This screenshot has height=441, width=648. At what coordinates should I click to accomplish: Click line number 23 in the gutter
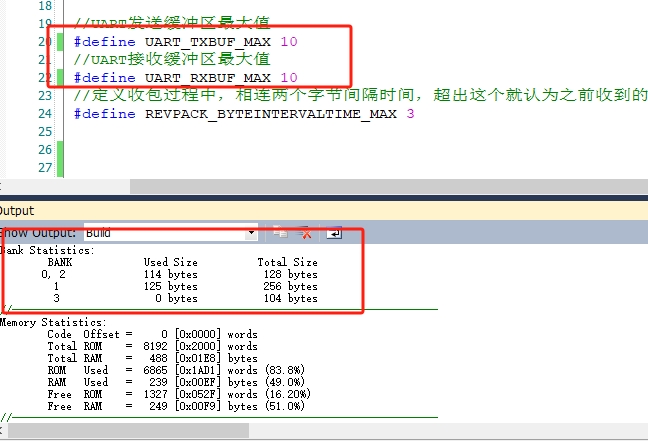[45, 96]
